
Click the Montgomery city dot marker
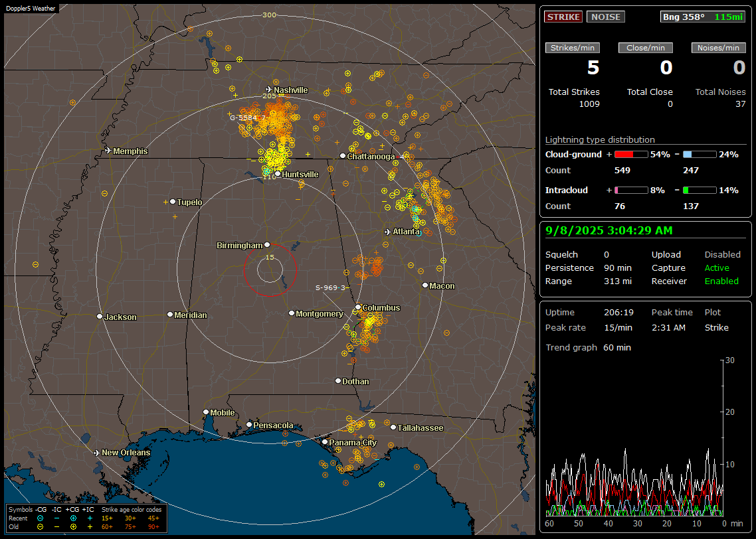pyautogui.click(x=291, y=313)
